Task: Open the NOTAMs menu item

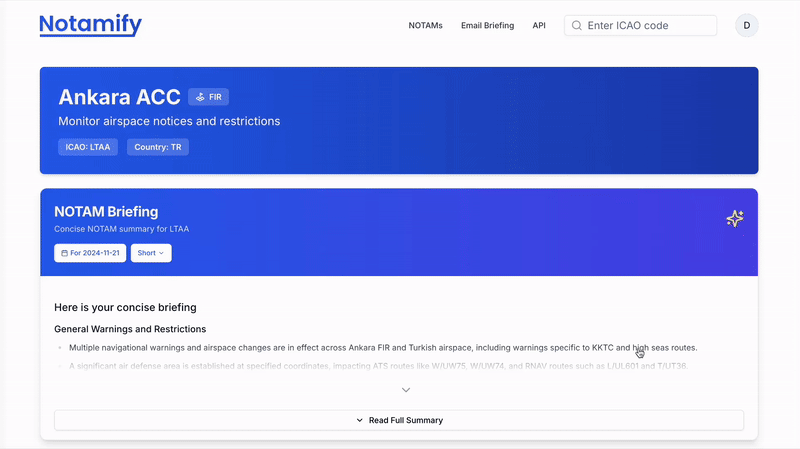Action: 425,26
